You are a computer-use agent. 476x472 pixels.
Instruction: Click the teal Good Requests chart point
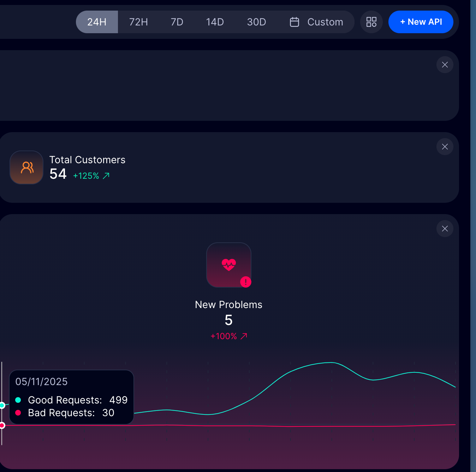tap(2, 405)
